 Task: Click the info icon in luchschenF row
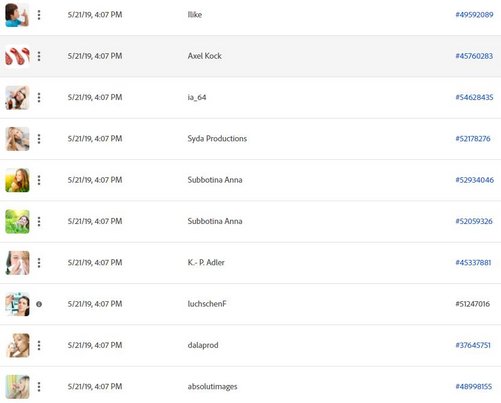pos(39,304)
